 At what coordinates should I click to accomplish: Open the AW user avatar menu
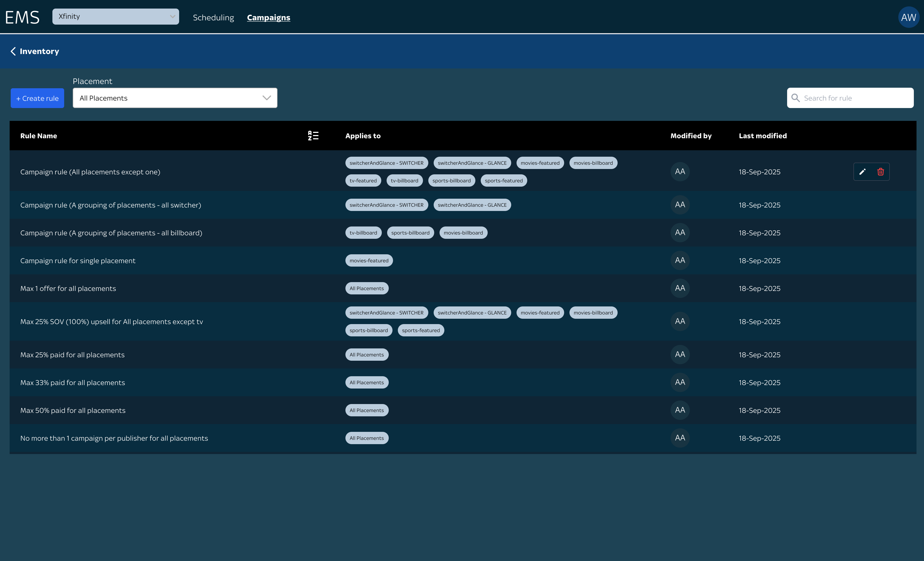coord(908,17)
